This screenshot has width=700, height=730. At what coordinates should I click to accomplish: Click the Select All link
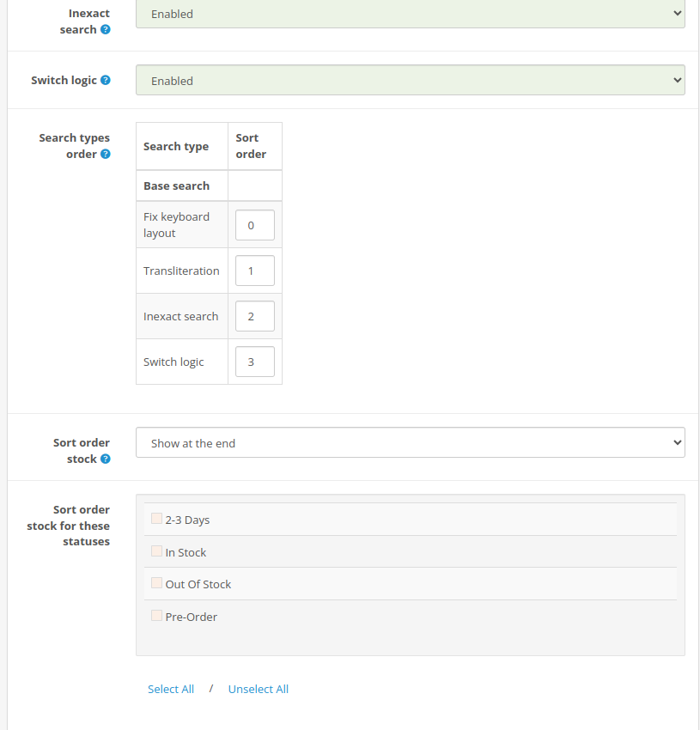(171, 689)
